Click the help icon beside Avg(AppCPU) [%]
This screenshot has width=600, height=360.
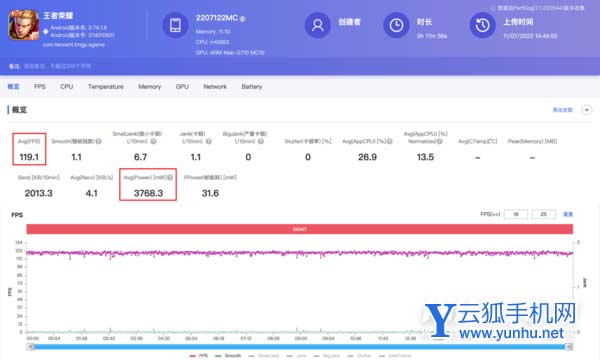click(x=390, y=141)
